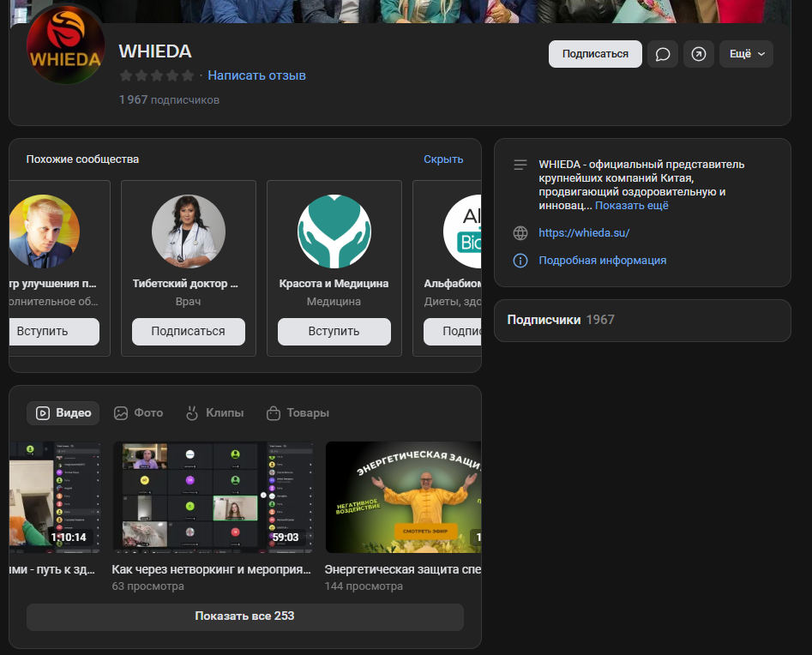This screenshot has height=655, width=812.
Task: Expand description with Показать ещё
Action: pos(632,206)
